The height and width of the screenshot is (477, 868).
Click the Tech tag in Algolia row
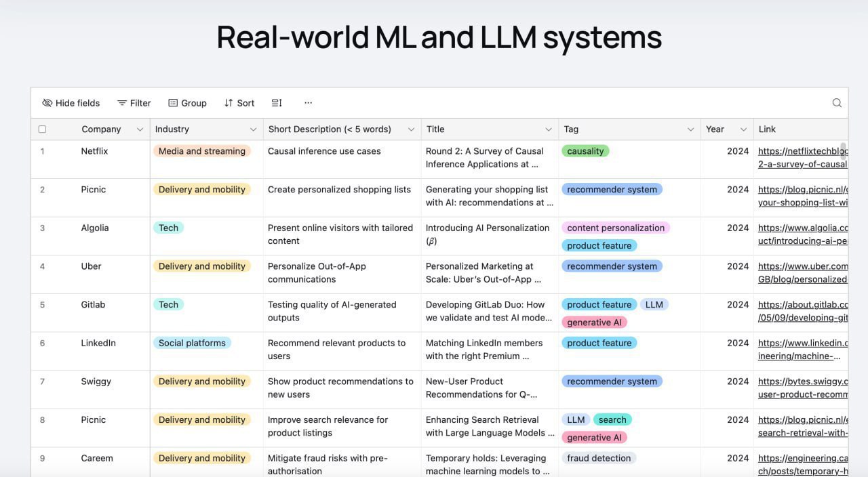coord(168,228)
